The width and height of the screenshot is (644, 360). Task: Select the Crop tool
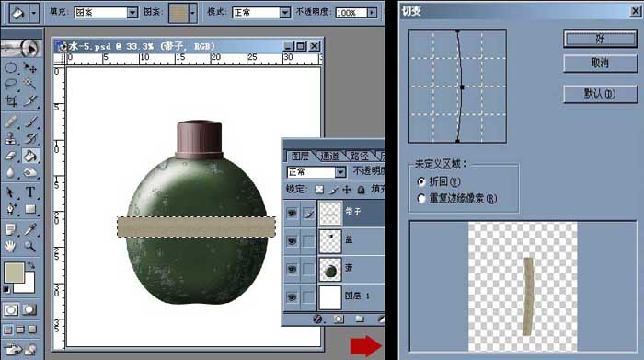(11, 101)
